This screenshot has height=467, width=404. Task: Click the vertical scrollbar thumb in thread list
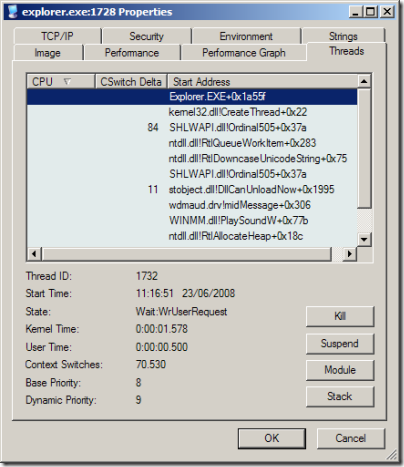pyautogui.click(x=364, y=148)
